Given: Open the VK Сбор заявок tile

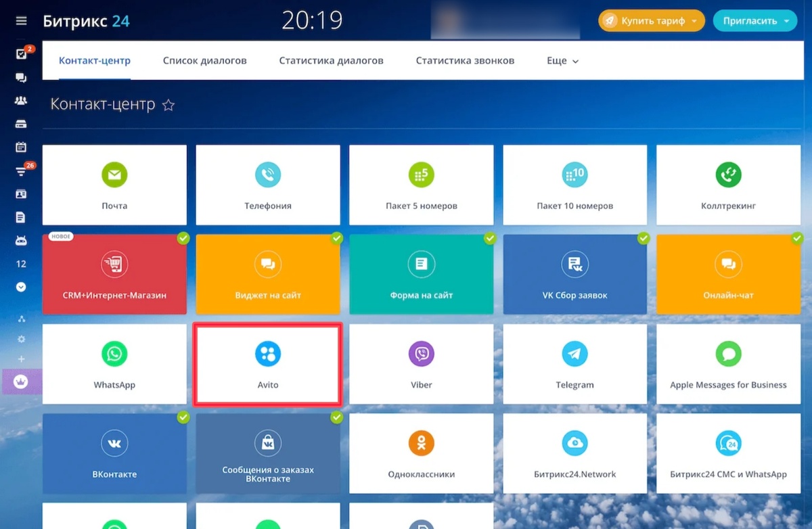Looking at the screenshot, I should click(575, 274).
